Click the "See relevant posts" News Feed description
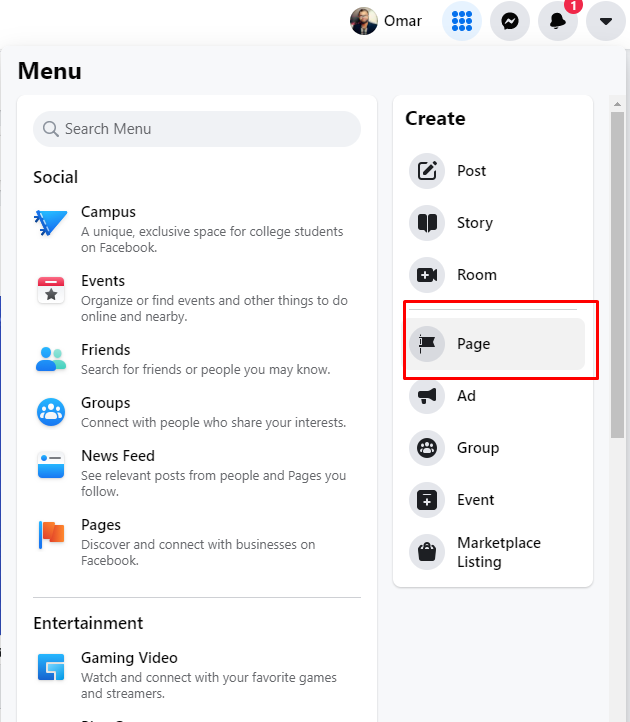Viewport: 630px width, 722px height. 213,483
